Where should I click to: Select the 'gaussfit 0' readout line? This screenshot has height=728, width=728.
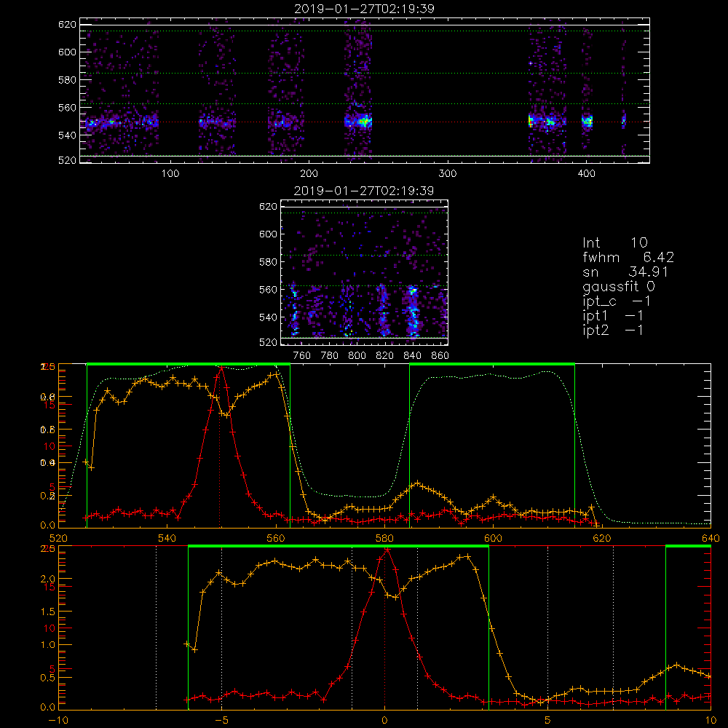[x=618, y=286]
